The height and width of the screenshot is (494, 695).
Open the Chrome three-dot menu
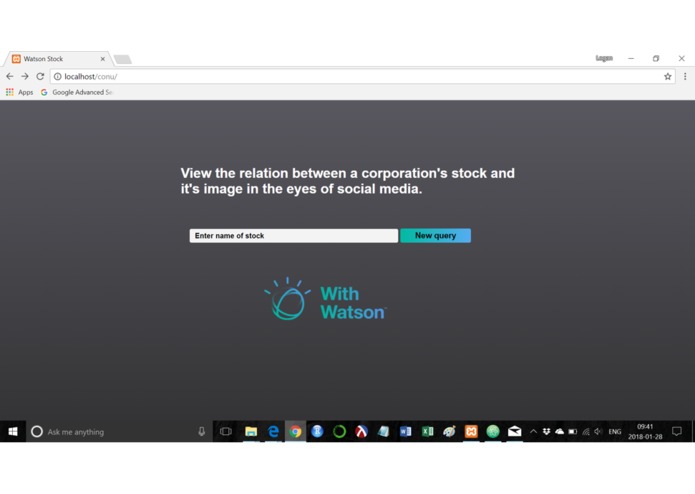685,77
